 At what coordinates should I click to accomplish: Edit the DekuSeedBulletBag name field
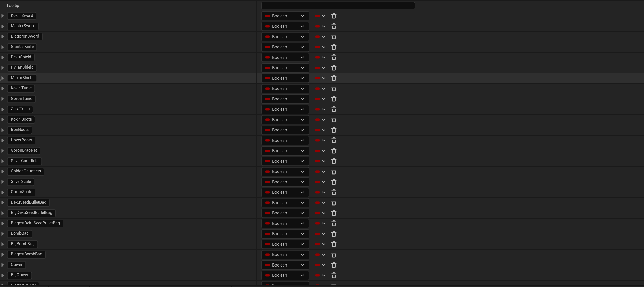point(28,202)
